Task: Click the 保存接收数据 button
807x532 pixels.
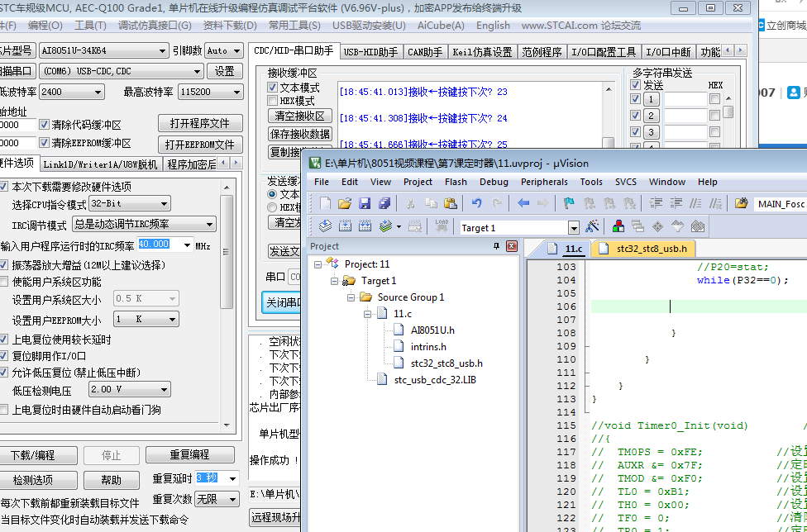Action: 300,134
